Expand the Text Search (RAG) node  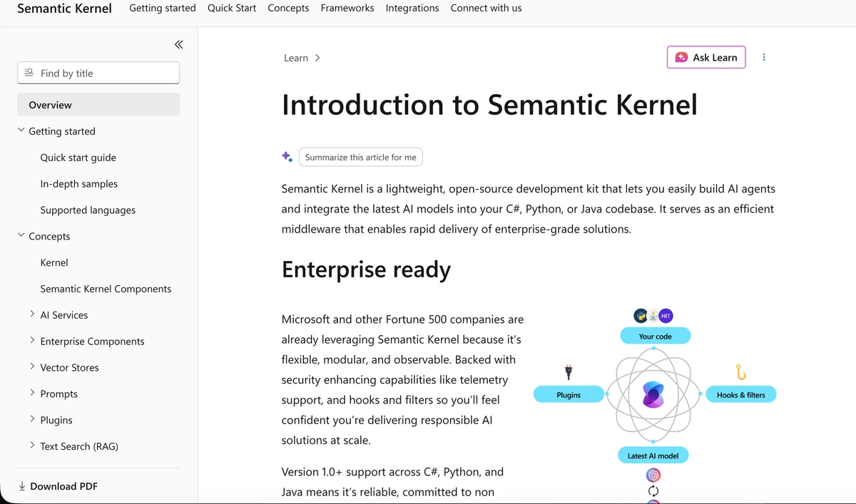[x=32, y=446]
